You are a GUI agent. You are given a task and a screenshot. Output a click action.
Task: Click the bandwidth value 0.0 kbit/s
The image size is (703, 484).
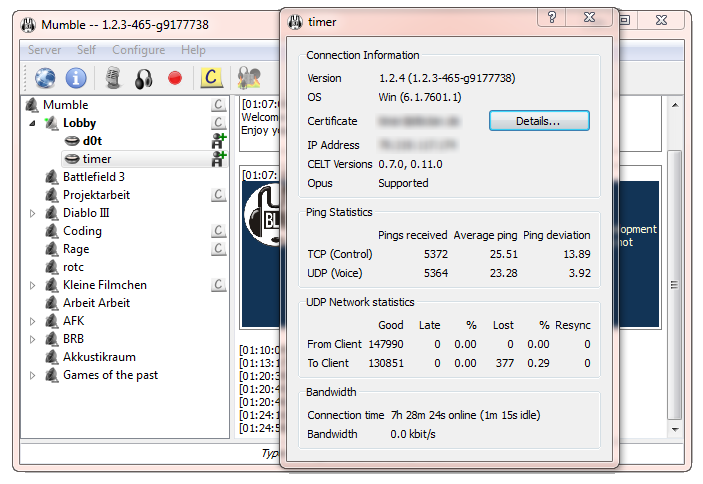click(413, 434)
